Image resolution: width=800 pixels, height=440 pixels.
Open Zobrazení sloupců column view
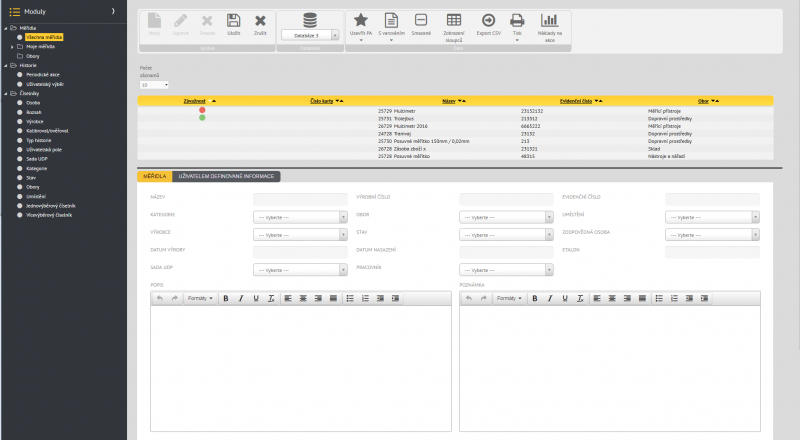tap(454, 20)
